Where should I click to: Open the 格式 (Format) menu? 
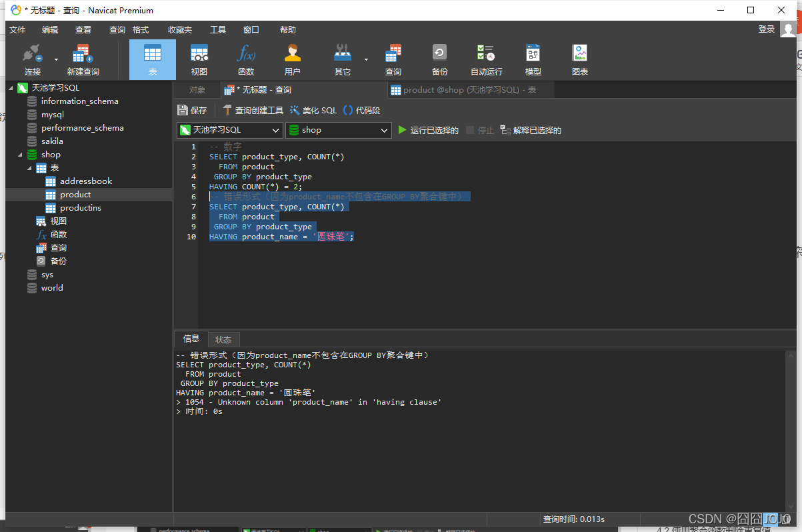[141, 29]
